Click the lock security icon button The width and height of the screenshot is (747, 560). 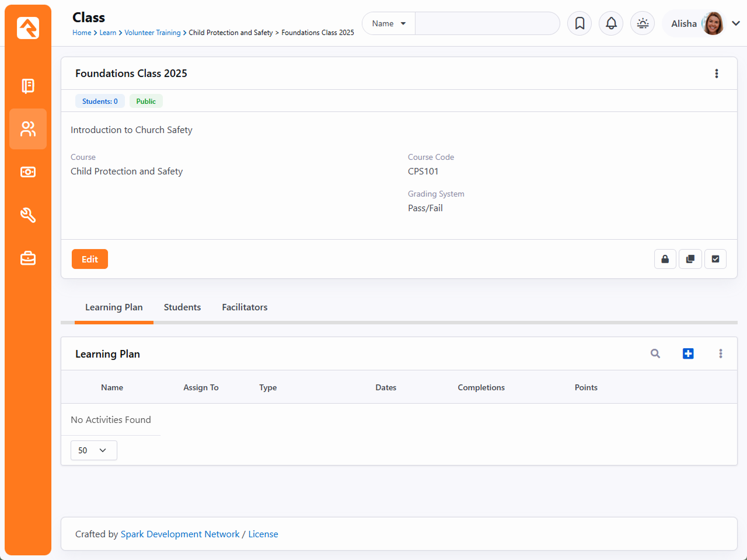pyautogui.click(x=665, y=259)
